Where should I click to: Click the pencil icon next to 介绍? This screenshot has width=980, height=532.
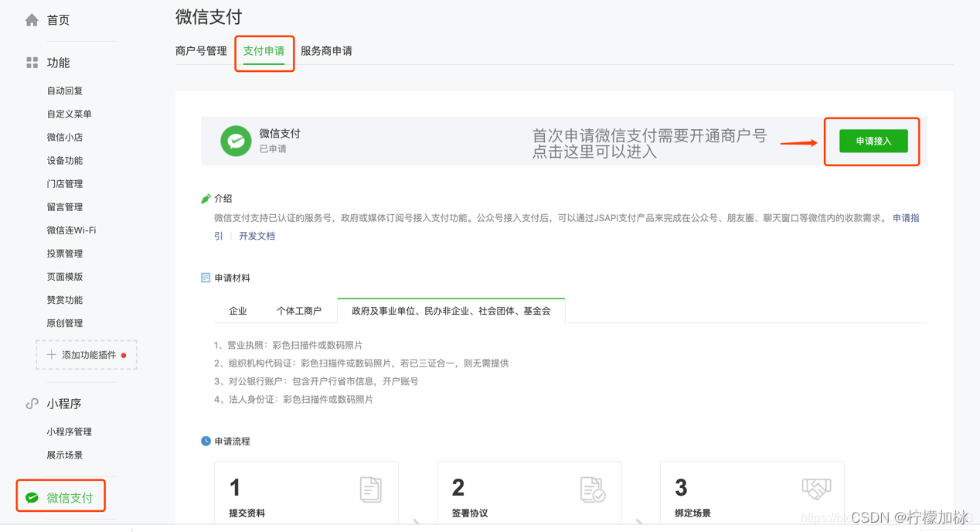206,199
